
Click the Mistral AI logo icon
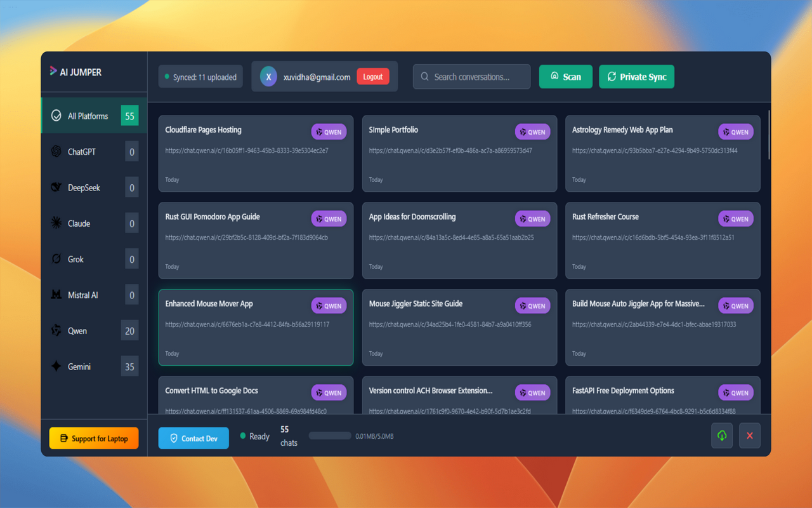(x=56, y=295)
